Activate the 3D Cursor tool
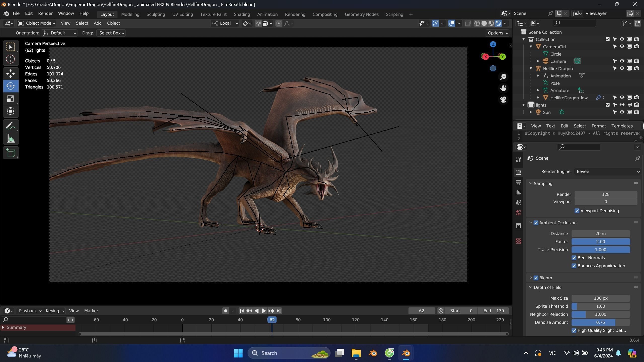This screenshot has width=644, height=362. click(11, 59)
